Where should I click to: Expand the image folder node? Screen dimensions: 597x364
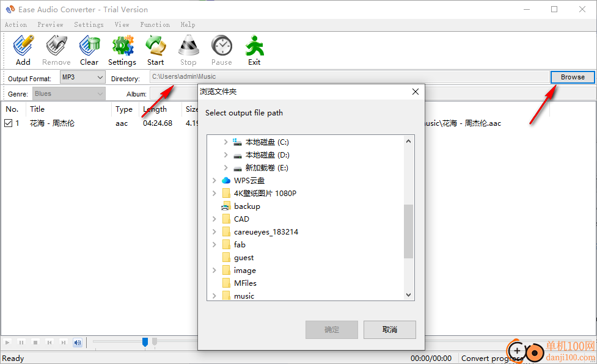(x=214, y=271)
